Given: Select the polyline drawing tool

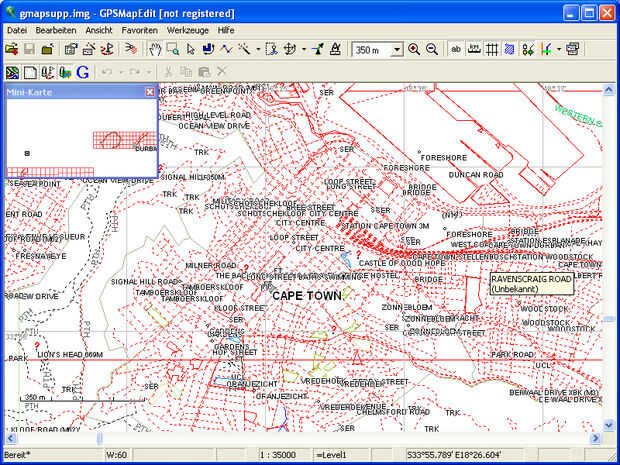Looking at the screenshot, I should pyautogui.click(x=226, y=49).
